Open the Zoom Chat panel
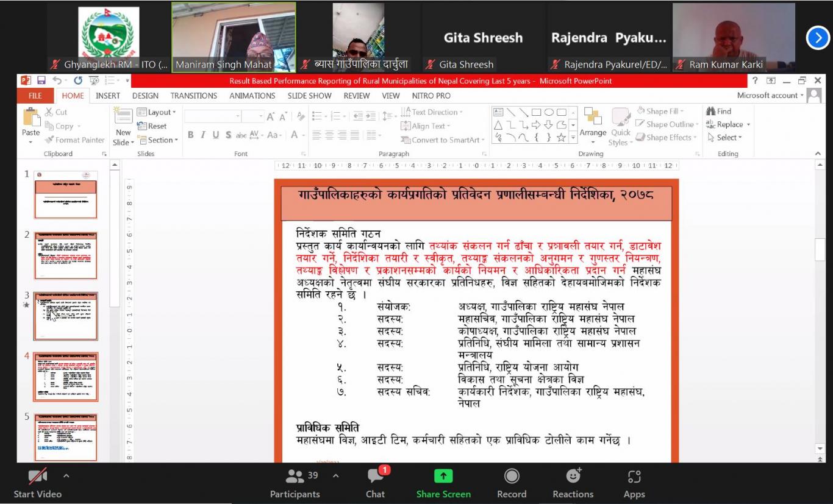 click(375, 476)
